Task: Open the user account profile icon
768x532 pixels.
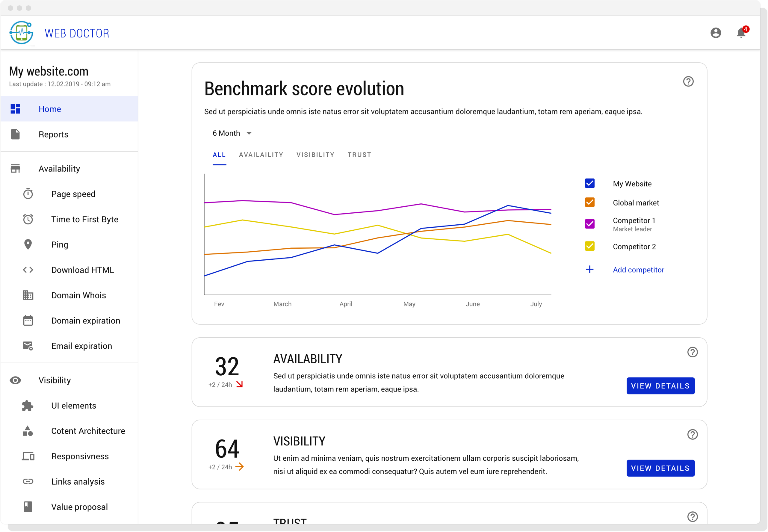Action: coord(715,33)
